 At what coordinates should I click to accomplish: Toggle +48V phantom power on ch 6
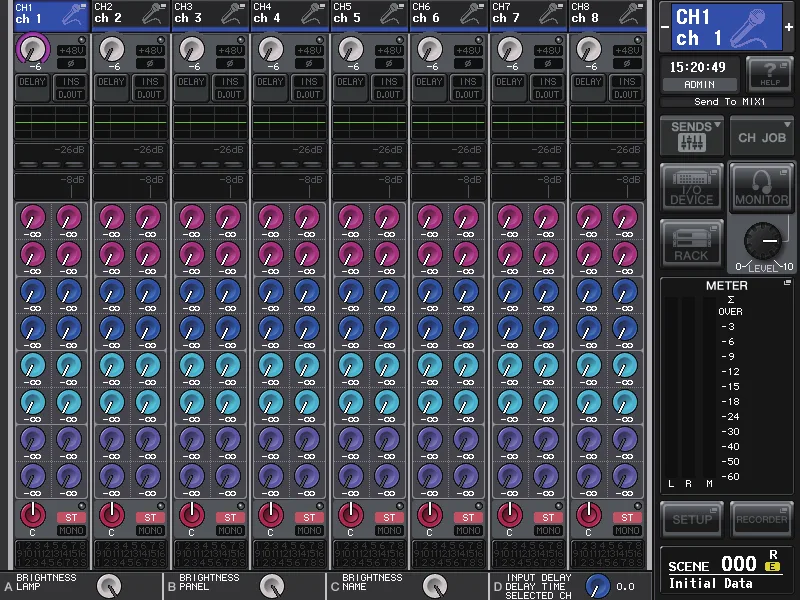tap(468, 51)
